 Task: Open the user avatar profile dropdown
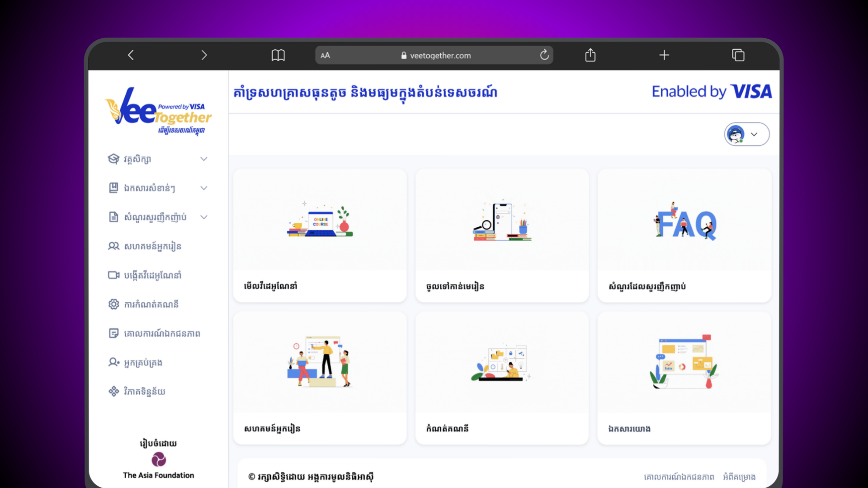(746, 134)
